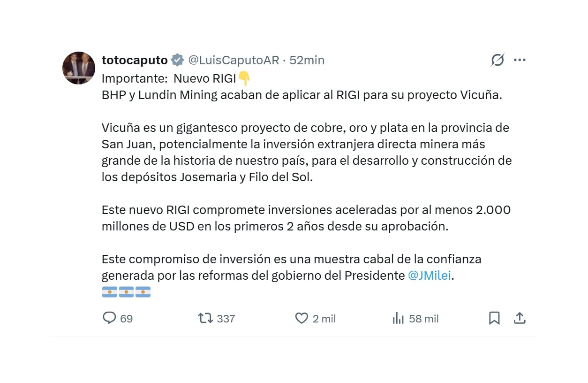This screenshot has width=588, height=383.
Task: Open likes list by clicking 2 mil
Action: 325,318
